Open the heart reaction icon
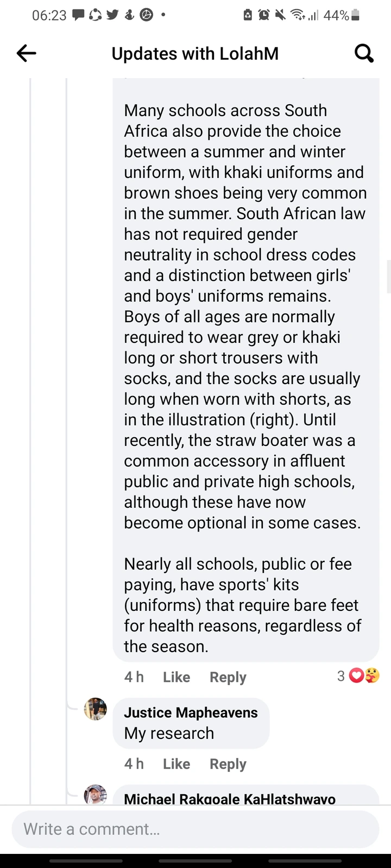The height and width of the screenshot is (868, 391). tap(356, 676)
